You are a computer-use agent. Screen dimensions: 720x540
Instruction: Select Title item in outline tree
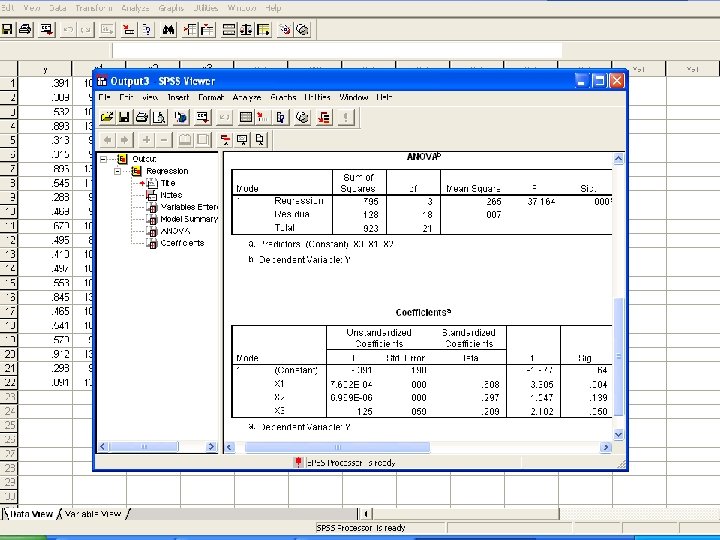168,183
